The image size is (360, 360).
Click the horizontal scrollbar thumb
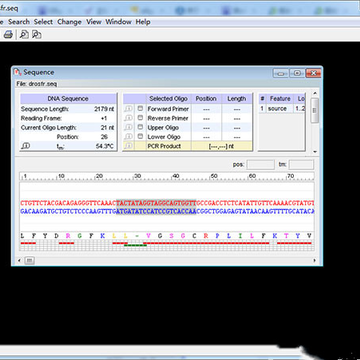[29, 260]
